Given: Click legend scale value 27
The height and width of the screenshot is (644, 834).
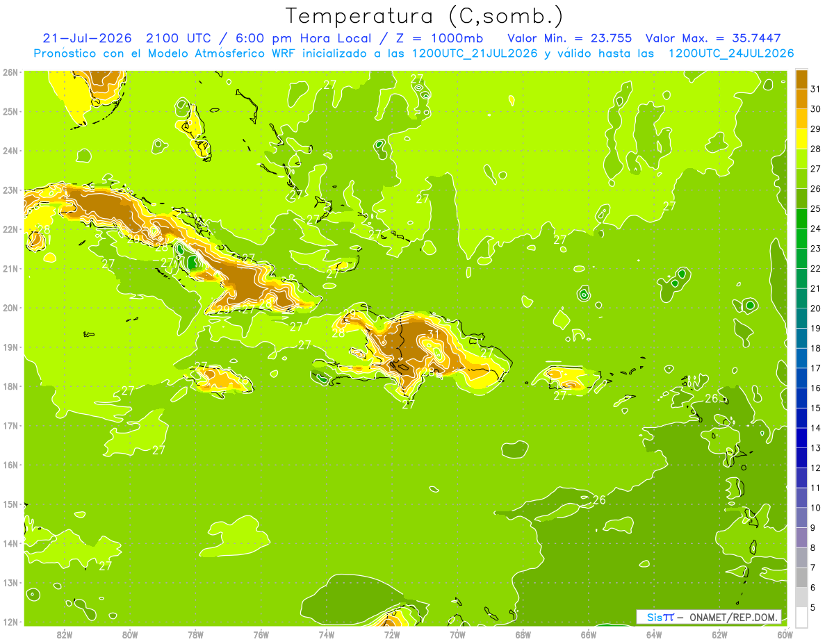Looking at the screenshot, I should pyautogui.click(x=816, y=168).
